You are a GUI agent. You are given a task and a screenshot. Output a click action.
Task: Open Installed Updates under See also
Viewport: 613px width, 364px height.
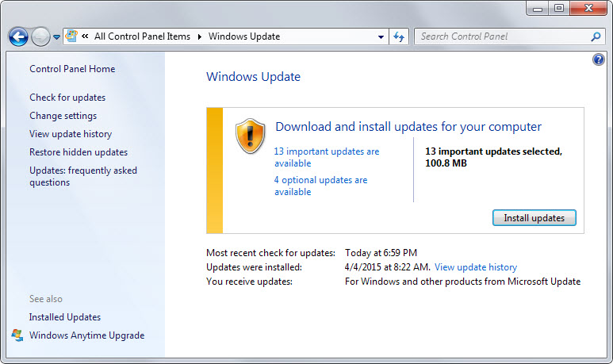point(65,317)
